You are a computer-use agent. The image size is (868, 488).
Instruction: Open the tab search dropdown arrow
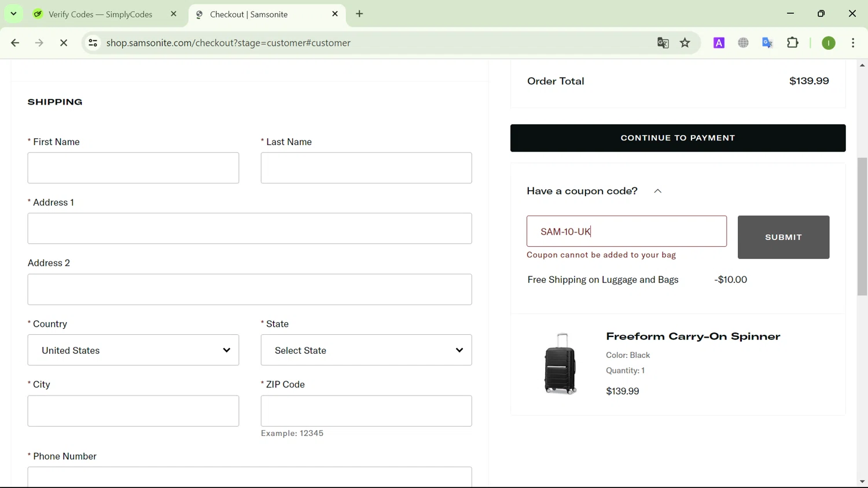click(13, 14)
